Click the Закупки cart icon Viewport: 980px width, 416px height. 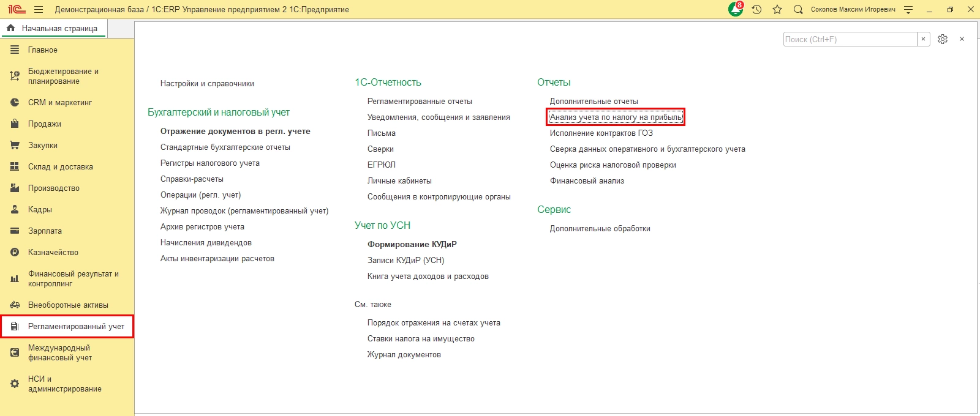point(15,145)
